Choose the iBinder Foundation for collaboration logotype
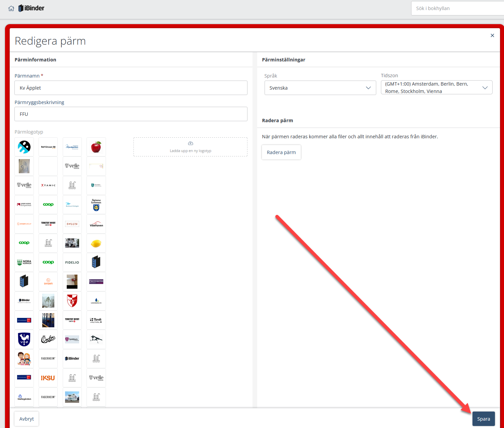This screenshot has height=428, width=504. (24, 301)
